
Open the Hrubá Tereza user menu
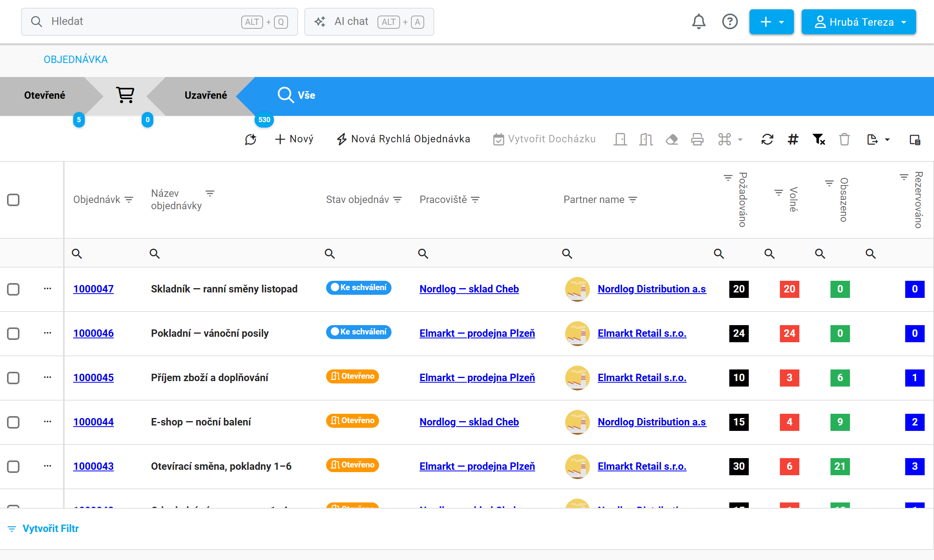[859, 22]
